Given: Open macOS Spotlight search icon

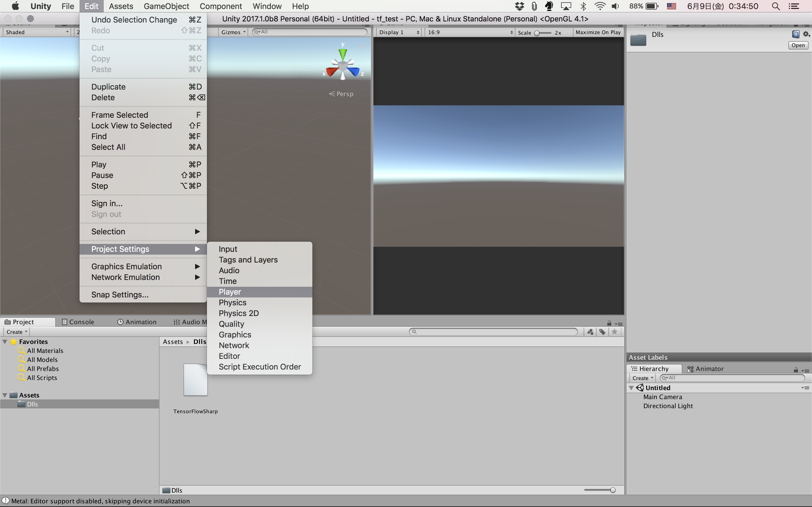Looking at the screenshot, I should pyautogui.click(x=776, y=6).
